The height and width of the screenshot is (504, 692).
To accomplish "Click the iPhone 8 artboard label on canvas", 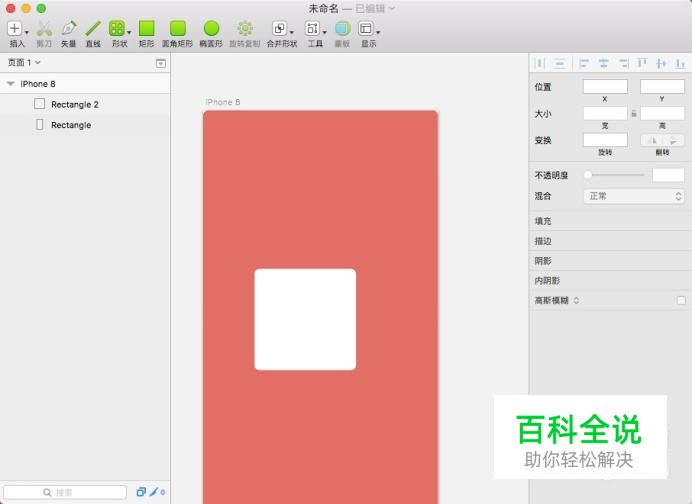I will pos(223,102).
